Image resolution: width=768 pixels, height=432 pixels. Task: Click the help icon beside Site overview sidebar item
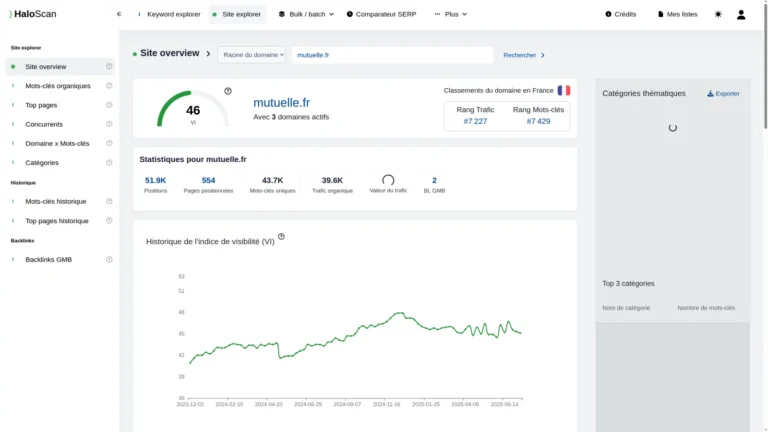(x=109, y=66)
